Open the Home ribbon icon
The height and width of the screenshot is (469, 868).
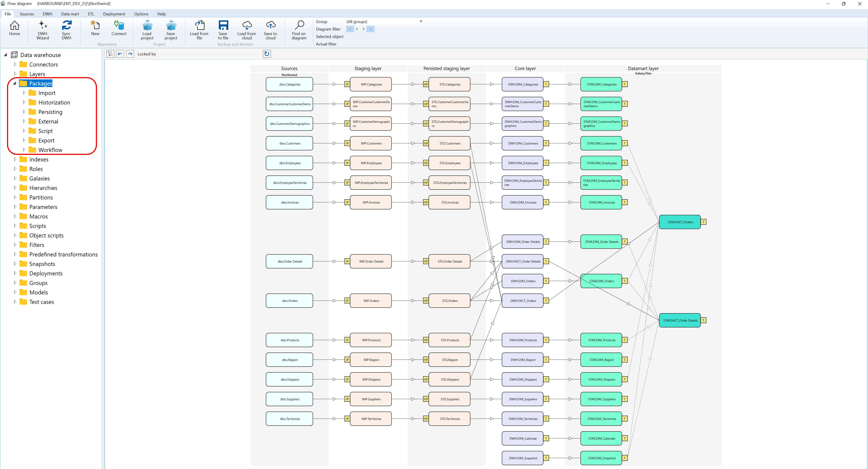tap(14, 28)
